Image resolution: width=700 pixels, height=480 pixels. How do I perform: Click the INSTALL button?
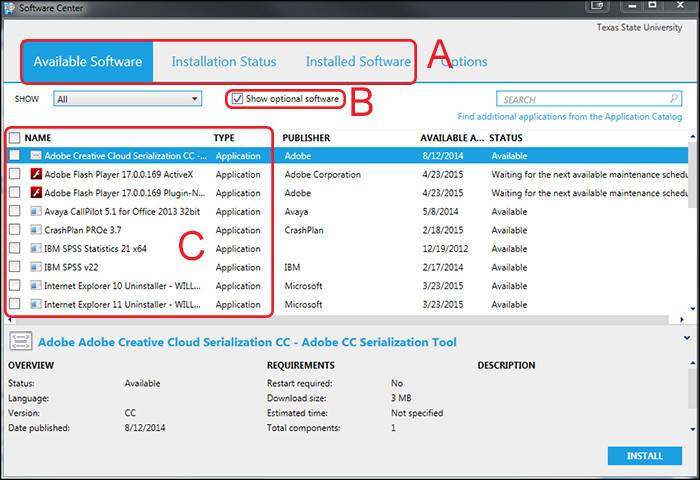click(x=645, y=456)
